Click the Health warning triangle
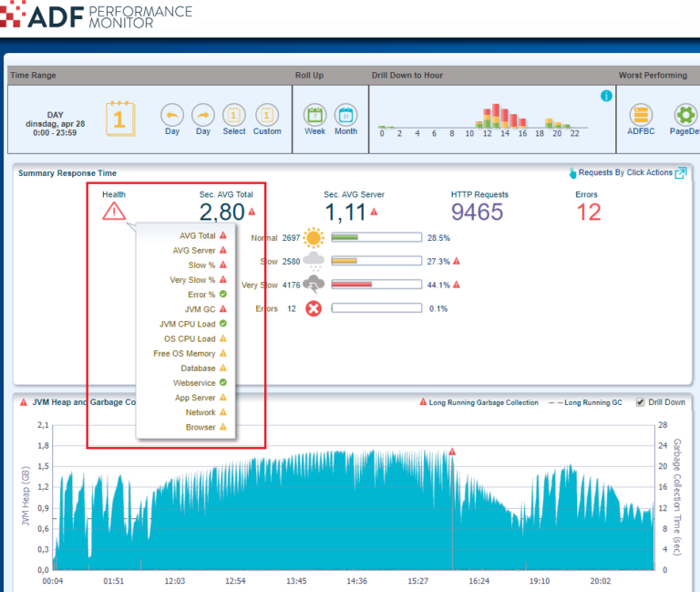This screenshot has width=700, height=592. pos(114,212)
